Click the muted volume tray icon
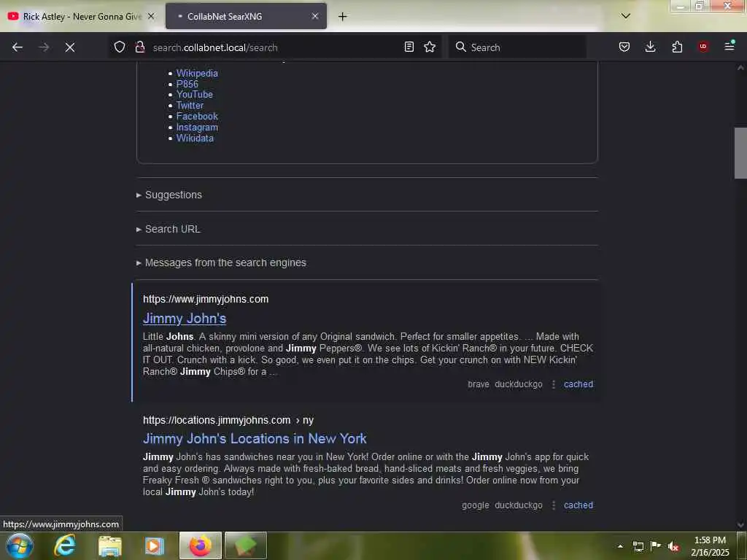This screenshot has width=747, height=560. pos(673,546)
